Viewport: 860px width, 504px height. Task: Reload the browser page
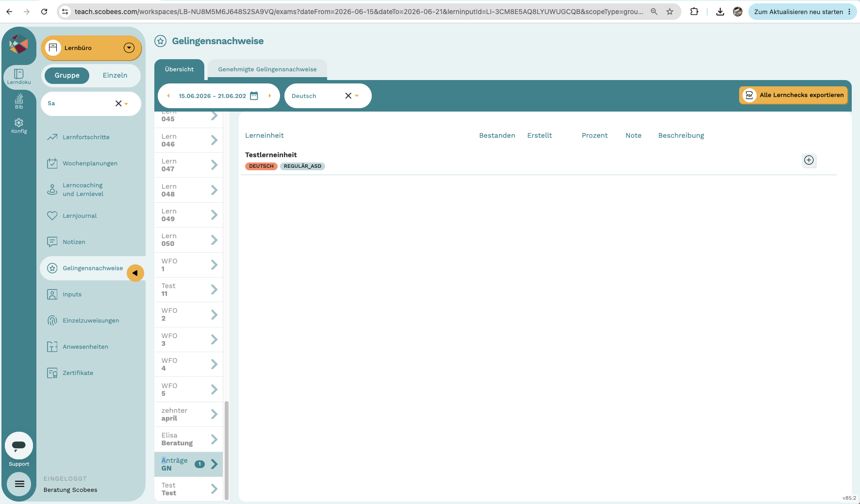(44, 12)
